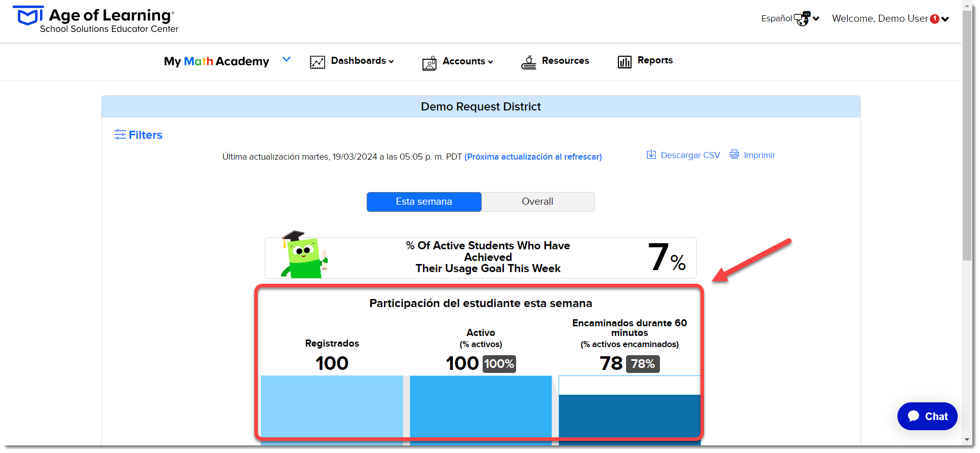The image size is (980, 453).
Task: Click Imprimir link
Action: coord(759,155)
